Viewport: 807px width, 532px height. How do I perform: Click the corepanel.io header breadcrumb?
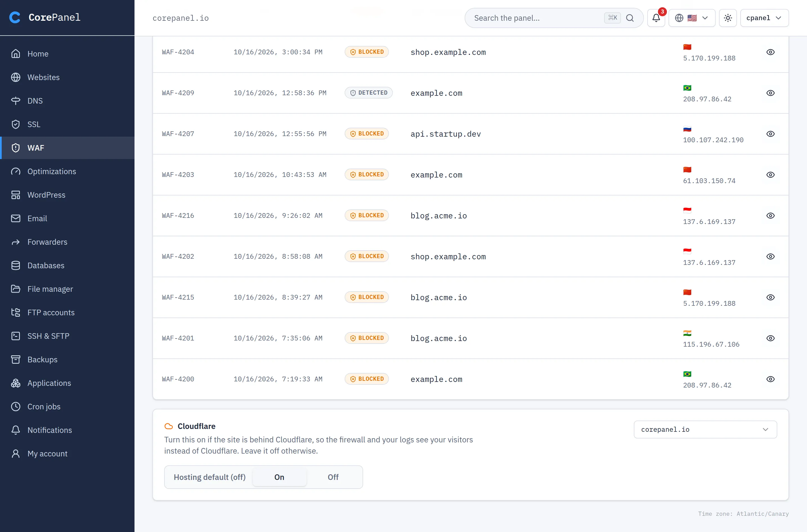[x=180, y=18]
